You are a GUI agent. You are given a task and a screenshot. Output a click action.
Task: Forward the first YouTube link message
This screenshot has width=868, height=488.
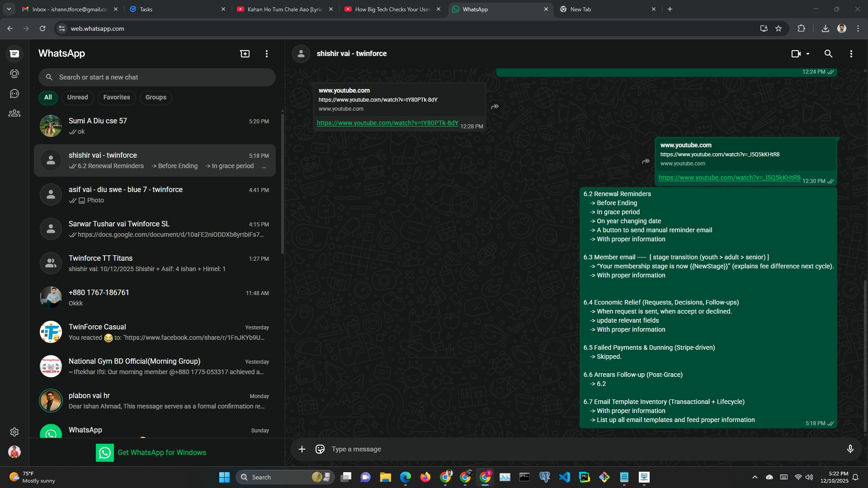pyautogui.click(x=495, y=107)
